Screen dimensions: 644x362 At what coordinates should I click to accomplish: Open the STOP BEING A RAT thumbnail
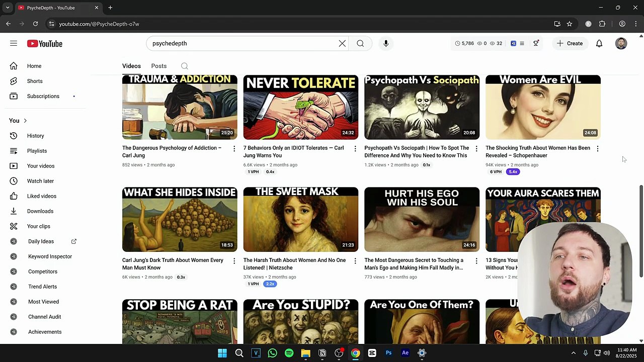tap(180, 322)
